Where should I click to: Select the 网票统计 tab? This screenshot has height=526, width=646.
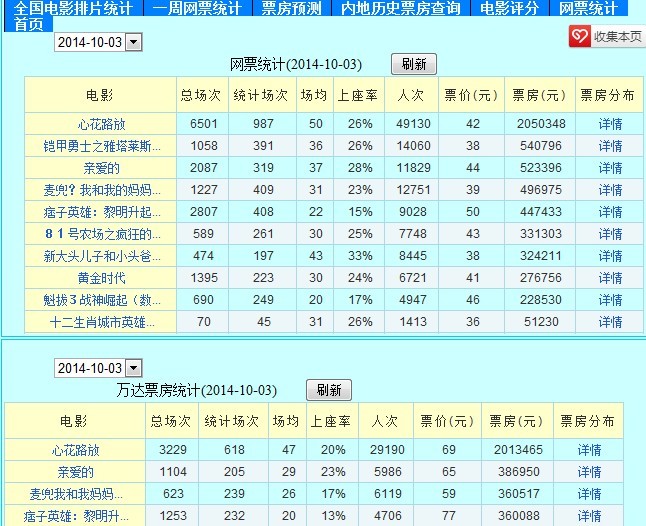coord(588,8)
